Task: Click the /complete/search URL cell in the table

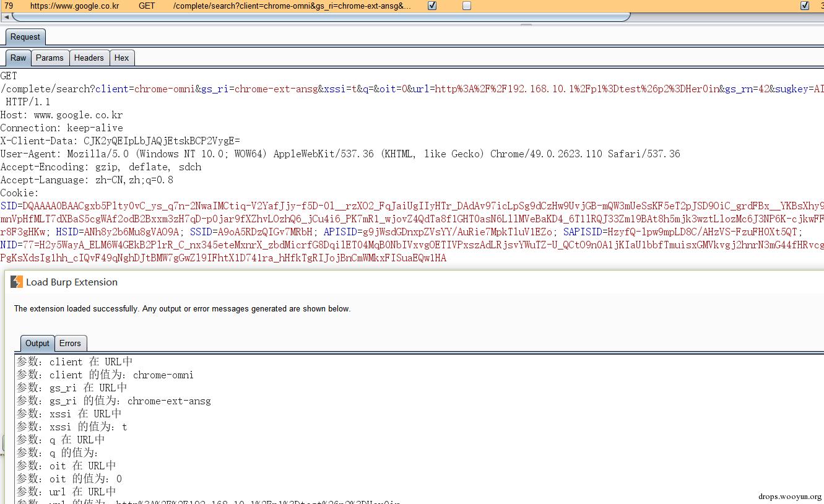Action: (291, 6)
